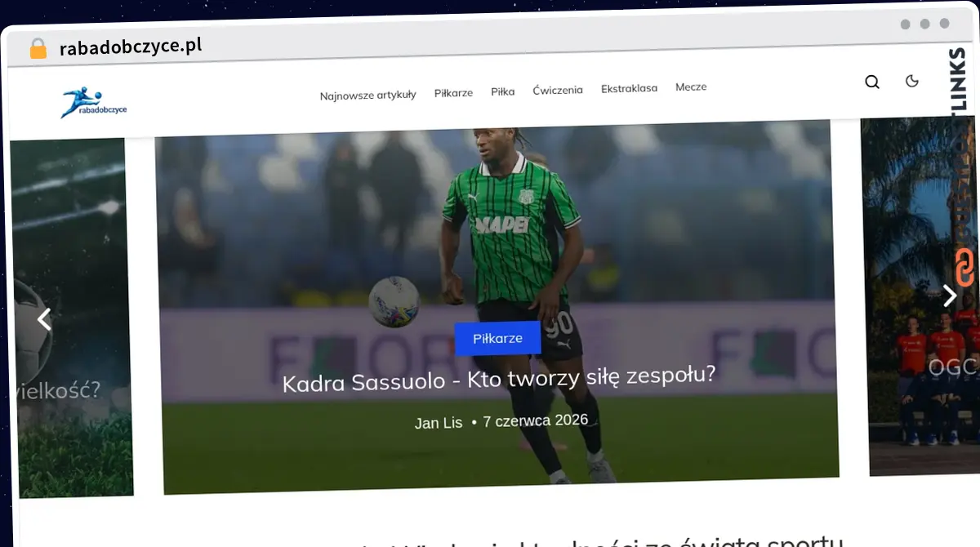Open Mecze menu item

pyautogui.click(x=691, y=87)
